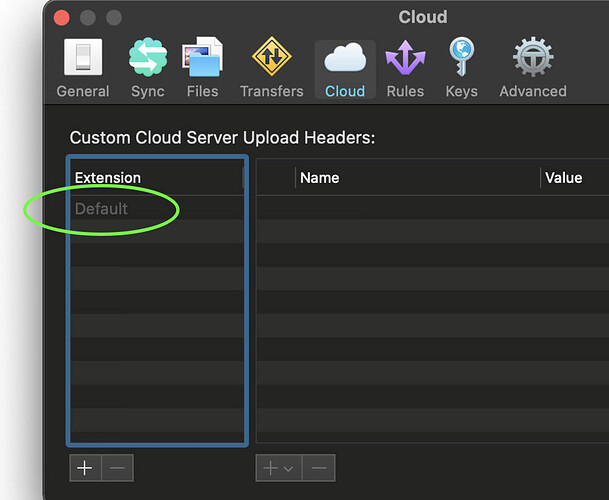Remove selected extension with minus button
Viewport: 609px width, 500px height.
point(117,468)
